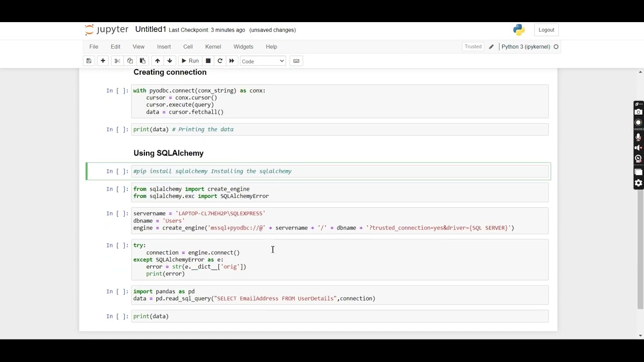
Task: Restart kernel and run all cells
Action: tap(231, 61)
